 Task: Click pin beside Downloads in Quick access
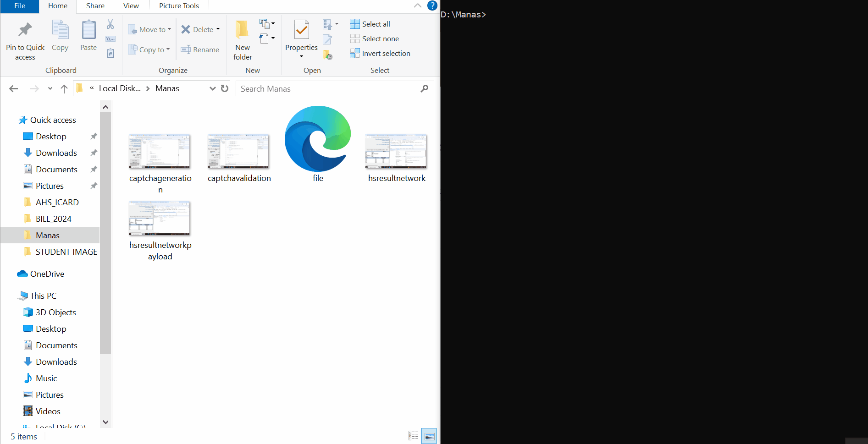coord(94,153)
